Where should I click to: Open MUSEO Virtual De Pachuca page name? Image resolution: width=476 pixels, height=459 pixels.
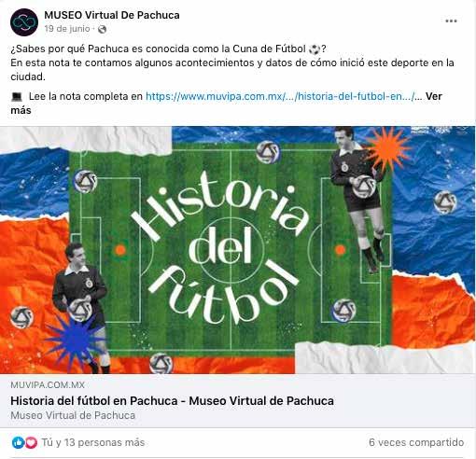coord(112,15)
